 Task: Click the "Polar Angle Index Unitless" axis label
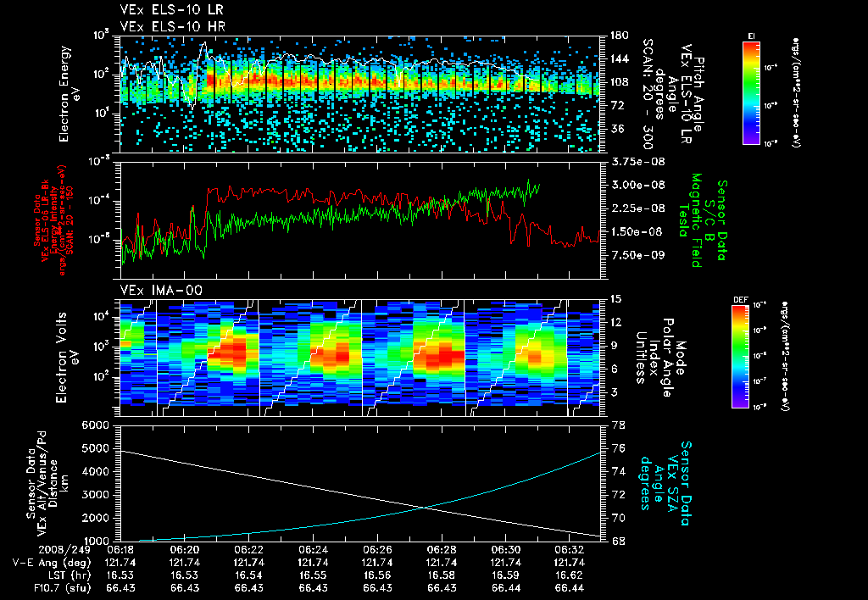654,358
